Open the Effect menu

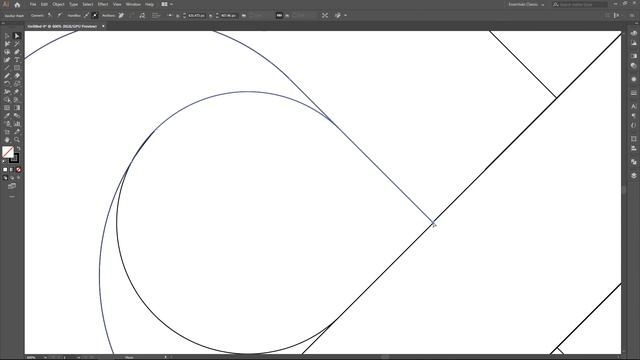103,4
